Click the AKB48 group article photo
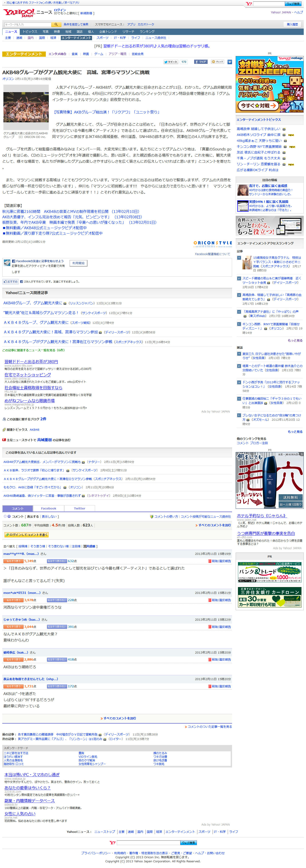The width and height of the screenshot is (306, 868). (26, 108)
